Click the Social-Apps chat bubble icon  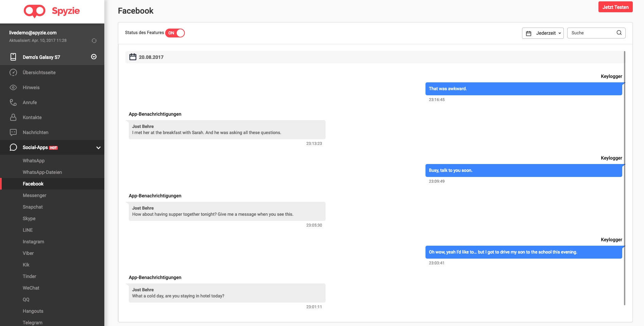pos(13,147)
